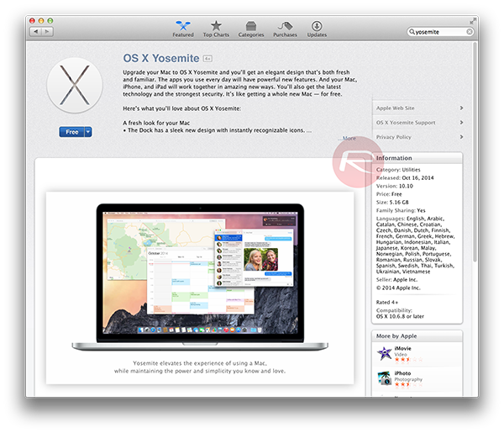The width and height of the screenshot is (504, 433).
Task: Click 'OS X 10.6.8 or later' text
Action: pyautogui.click(x=400, y=316)
